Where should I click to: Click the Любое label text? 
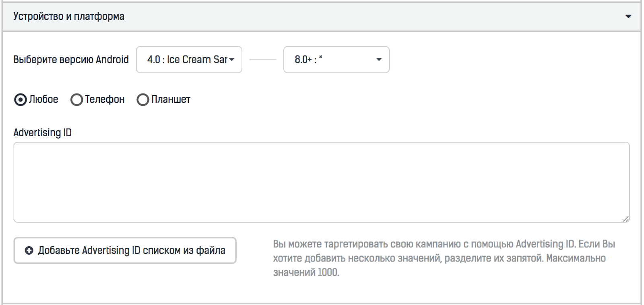coord(43,100)
